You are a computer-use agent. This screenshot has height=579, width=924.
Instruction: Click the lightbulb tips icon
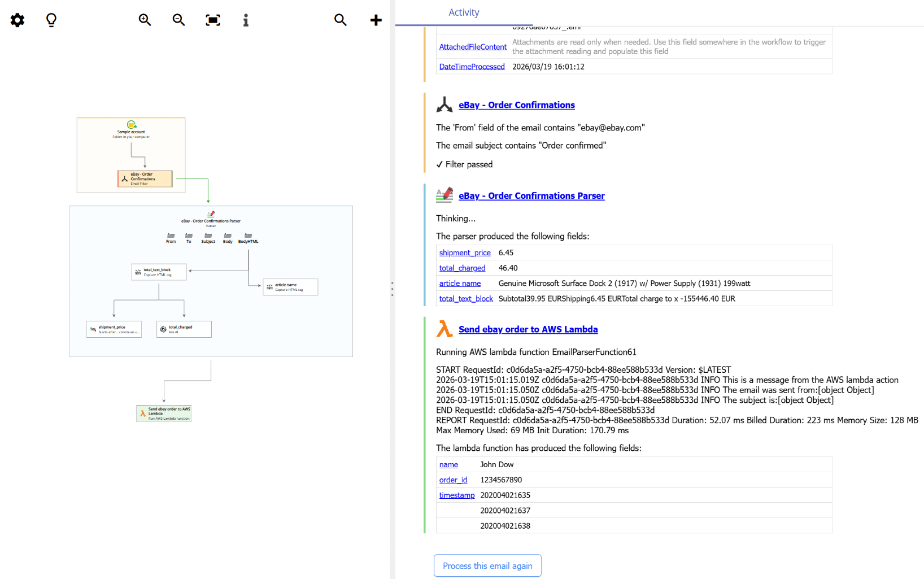pyautogui.click(x=51, y=20)
